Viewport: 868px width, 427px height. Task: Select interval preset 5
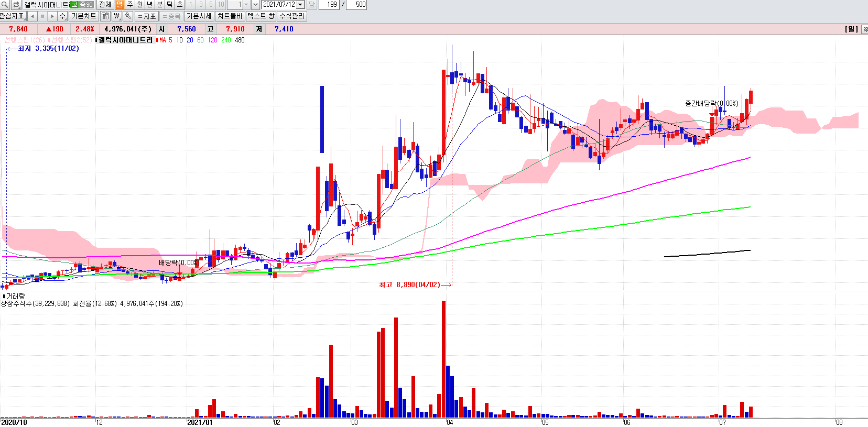point(211,5)
